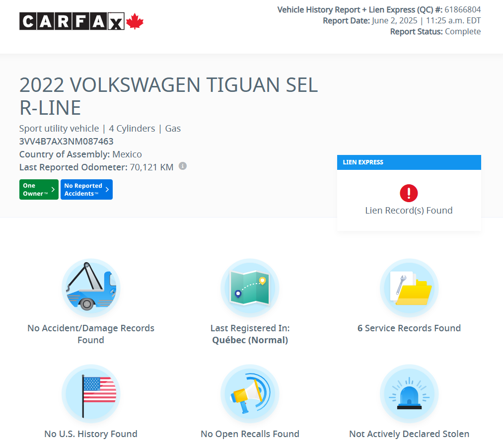Expand chevron on No Reported Accidents badge
503x448 pixels.
coord(107,189)
